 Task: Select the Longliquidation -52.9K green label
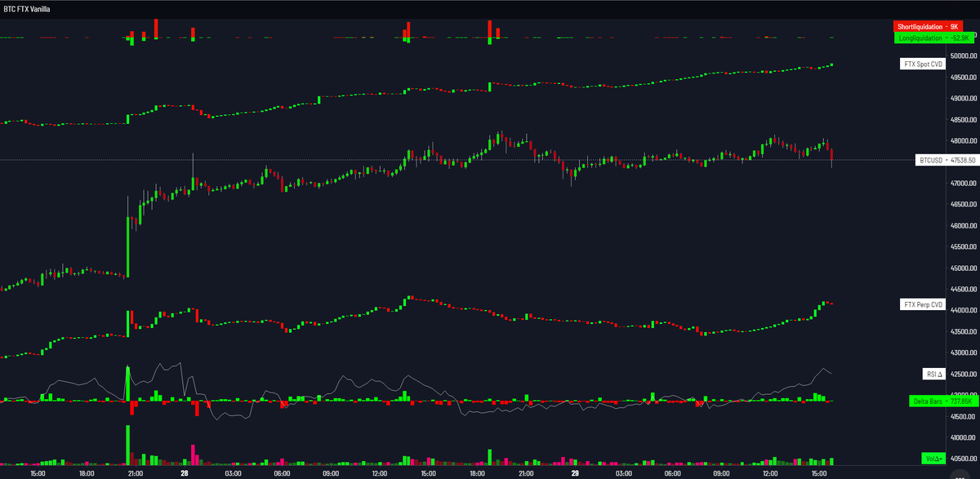coord(933,38)
